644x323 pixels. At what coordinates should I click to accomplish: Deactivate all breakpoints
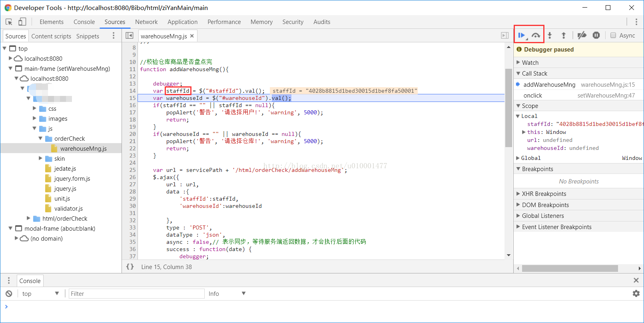(x=582, y=36)
